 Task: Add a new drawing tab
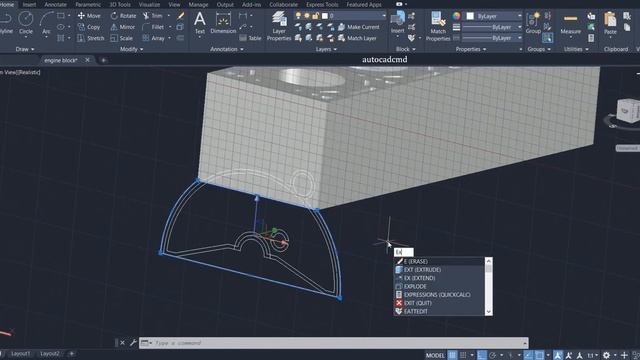pos(104,60)
